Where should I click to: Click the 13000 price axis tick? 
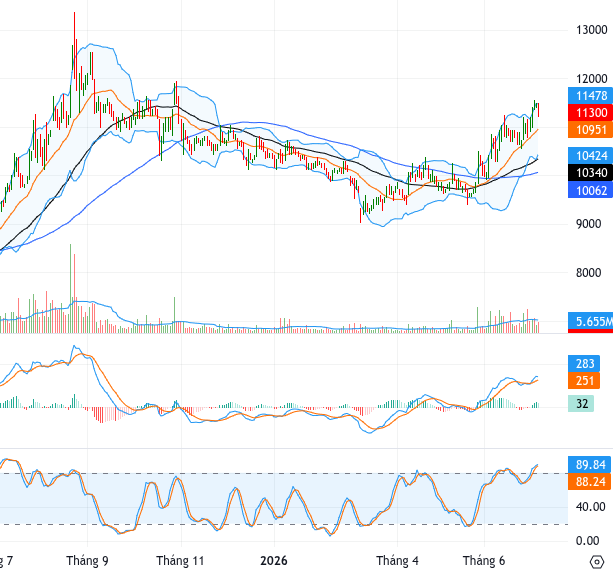[x=591, y=30]
